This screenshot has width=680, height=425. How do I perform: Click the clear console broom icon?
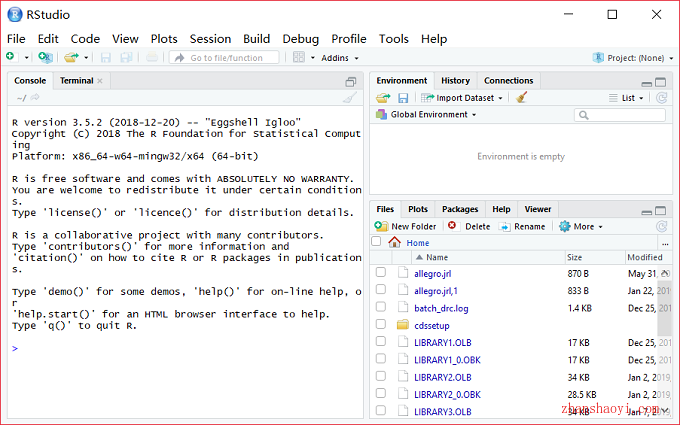(x=350, y=98)
